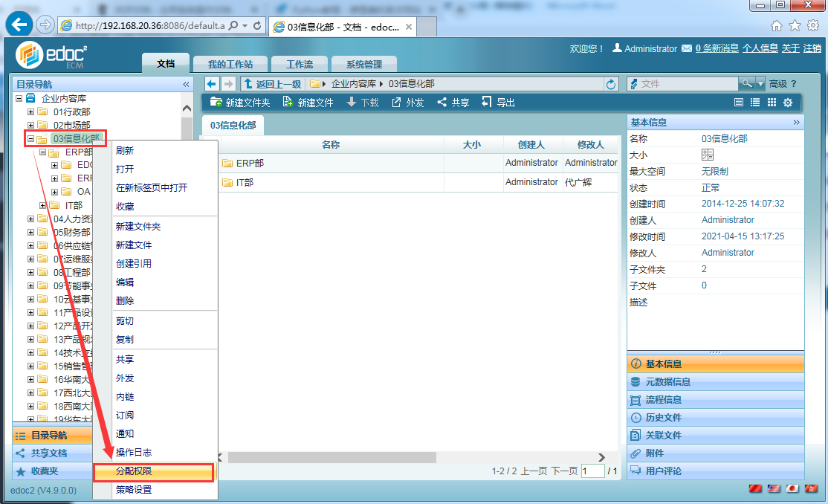828x504 pixels.
Task: Click the 个人信息 link
Action: click(760, 48)
